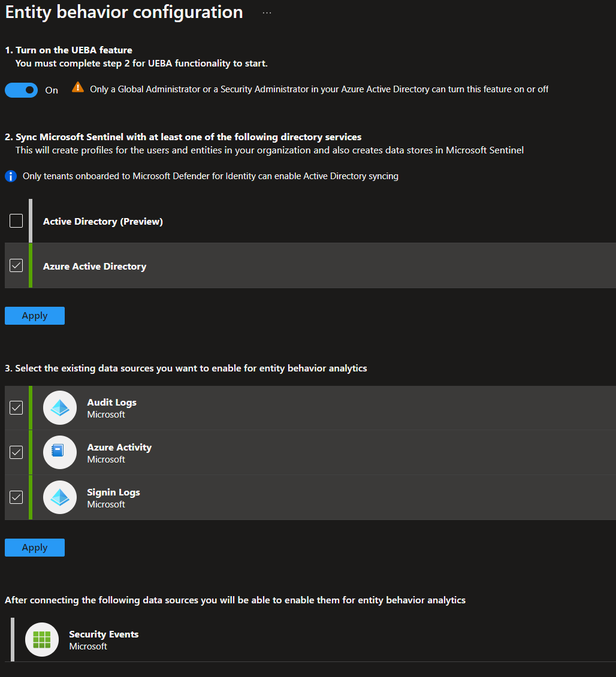This screenshot has width=616, height=677.
Task: Apply the directory service selection
Action: [34, 315]
